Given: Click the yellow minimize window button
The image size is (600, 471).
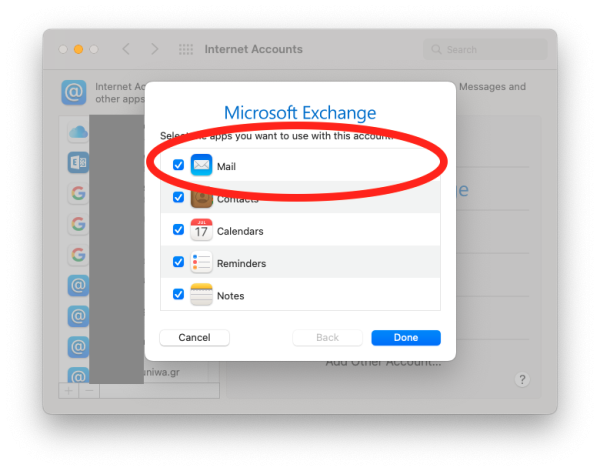Looking at the screenshot, I should tap(78, 49).
